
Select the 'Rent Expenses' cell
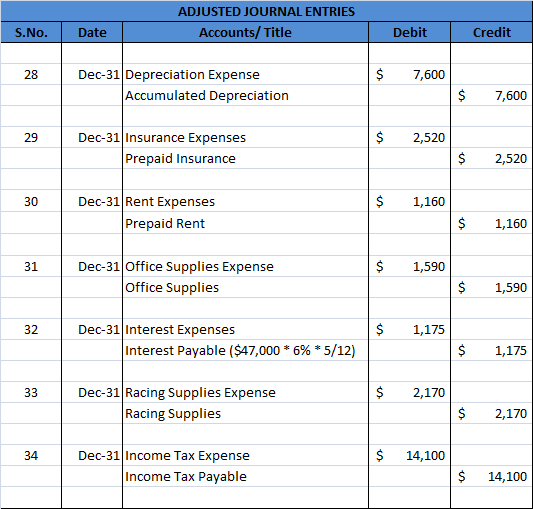pyautogui.click(x=245, y=202)
